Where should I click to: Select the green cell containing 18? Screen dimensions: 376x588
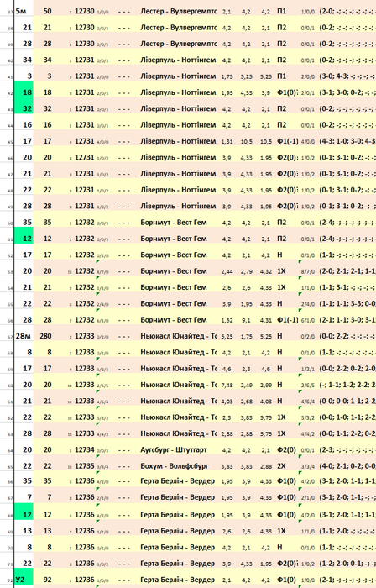tap(23, 92)
